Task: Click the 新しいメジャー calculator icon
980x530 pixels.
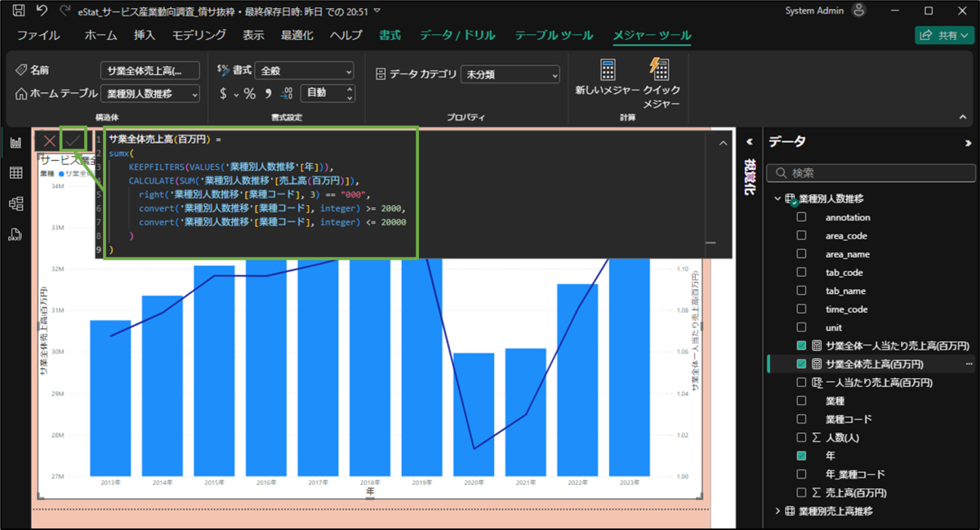Action: point(608,69)
